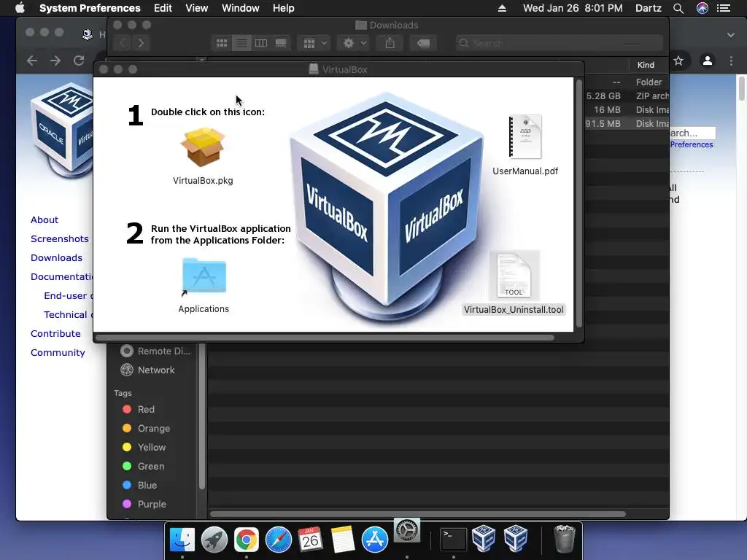The width and height of the screenshot is (747, 560).
Task: Open Spotlight search in menu bar
Action: [x=678, y=8]
